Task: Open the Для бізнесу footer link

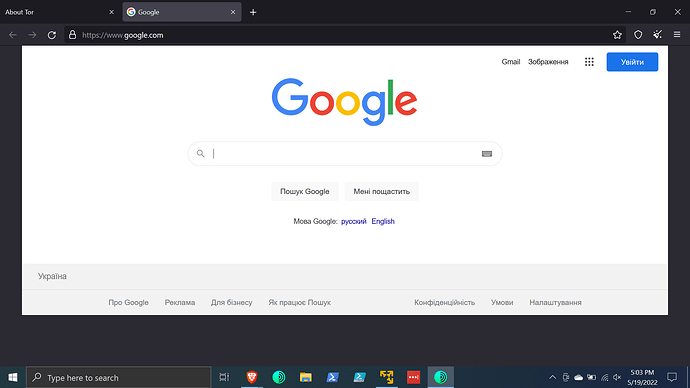Action: (231, 303)
